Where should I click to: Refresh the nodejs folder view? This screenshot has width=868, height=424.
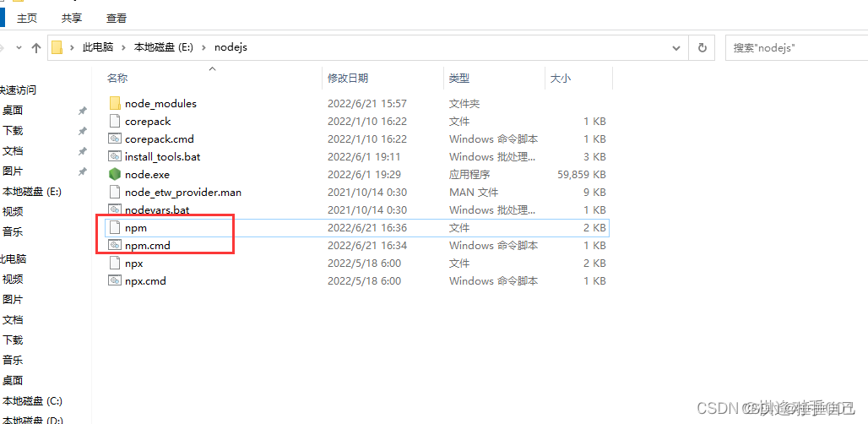702,48
